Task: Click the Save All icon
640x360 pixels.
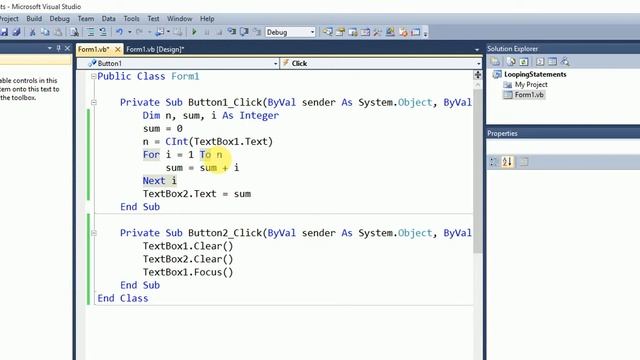Action: click(x=16, y=32)
